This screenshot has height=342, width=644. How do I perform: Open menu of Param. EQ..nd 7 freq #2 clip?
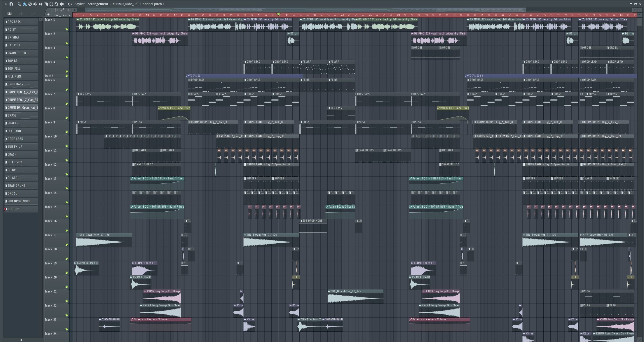pyautogui.click(x=327, y=207)
